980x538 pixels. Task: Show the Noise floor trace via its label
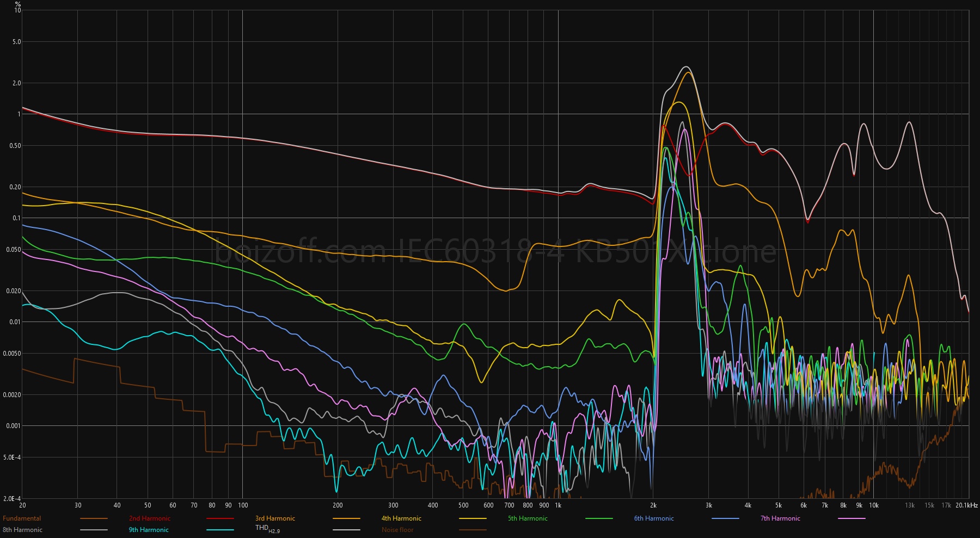pyautogui.click(x=397, y=530)
